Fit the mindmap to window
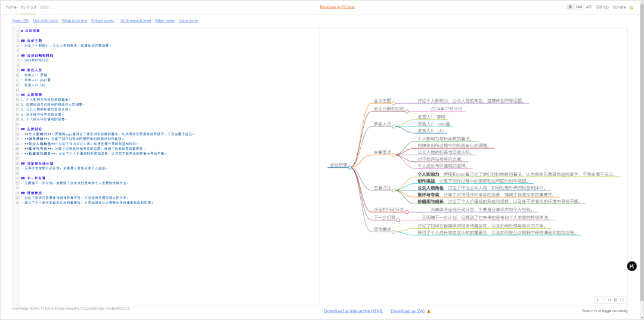 pos(609,300)
